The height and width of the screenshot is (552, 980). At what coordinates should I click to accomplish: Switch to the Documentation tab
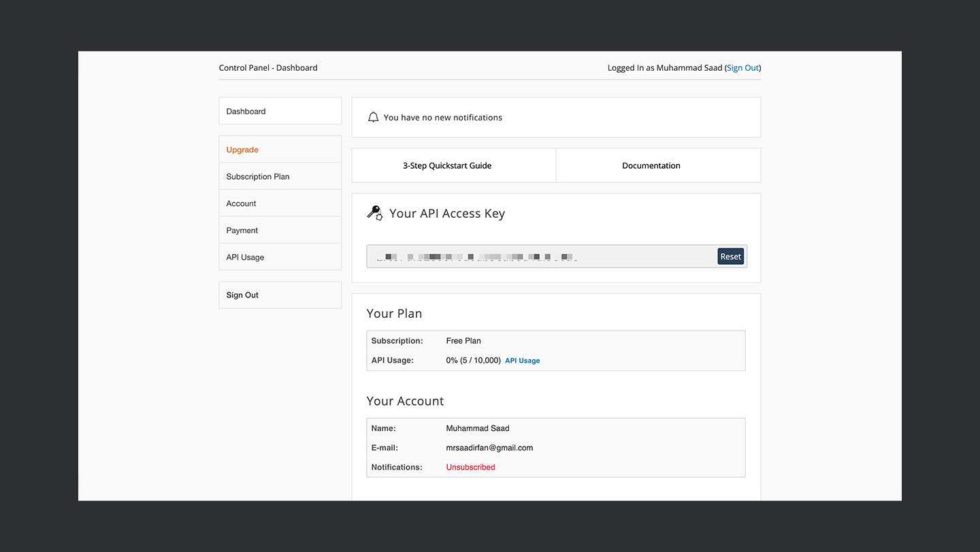651,165
